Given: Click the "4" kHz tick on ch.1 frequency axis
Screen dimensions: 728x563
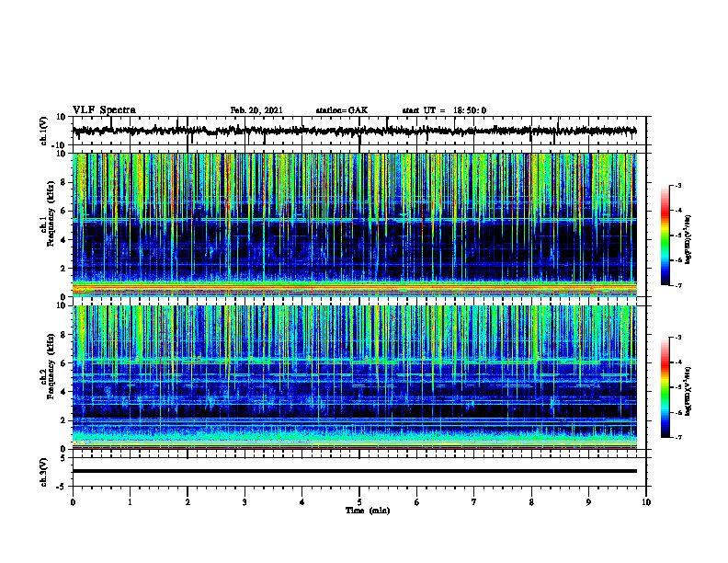Looking at the screenshot, I should click(64, 240).
